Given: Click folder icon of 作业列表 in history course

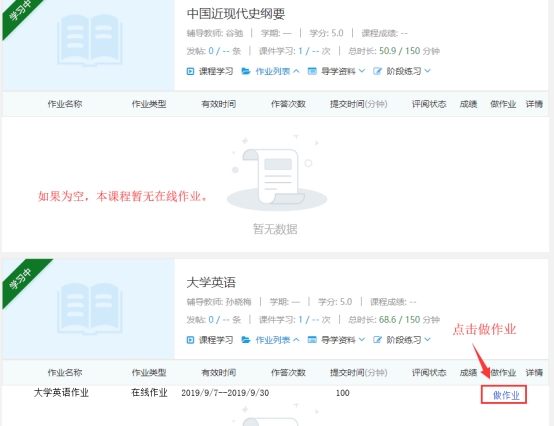Looking at the screenshot, I should tap(246, 71).
